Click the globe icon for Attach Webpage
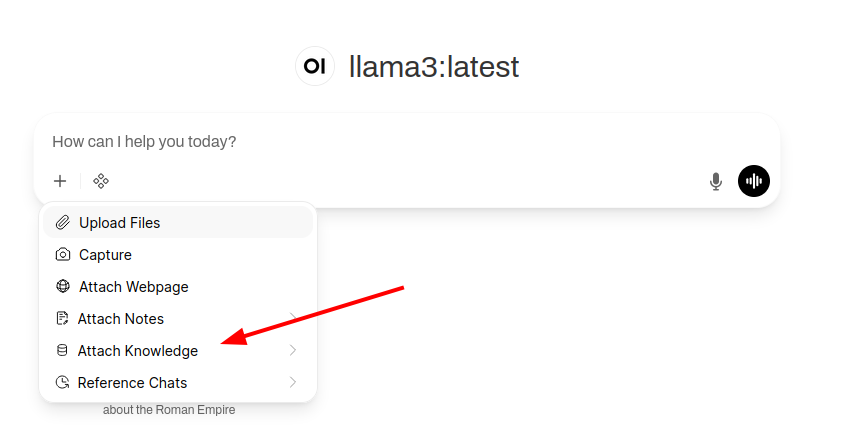 coord(63,287)
